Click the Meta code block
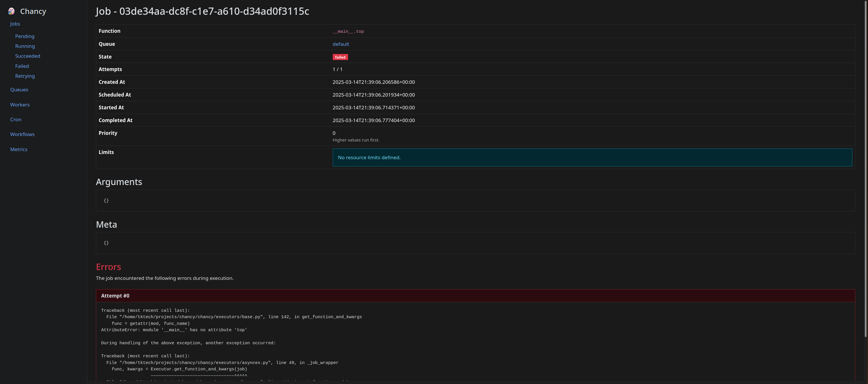 click(x=476, y=243)
